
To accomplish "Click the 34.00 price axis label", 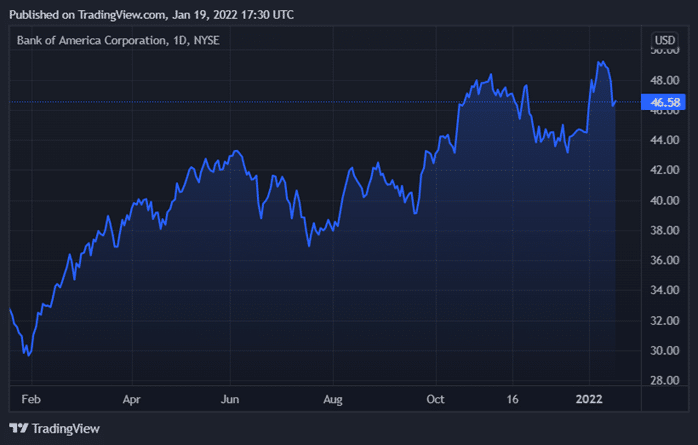I will click(x=665, y=290).
